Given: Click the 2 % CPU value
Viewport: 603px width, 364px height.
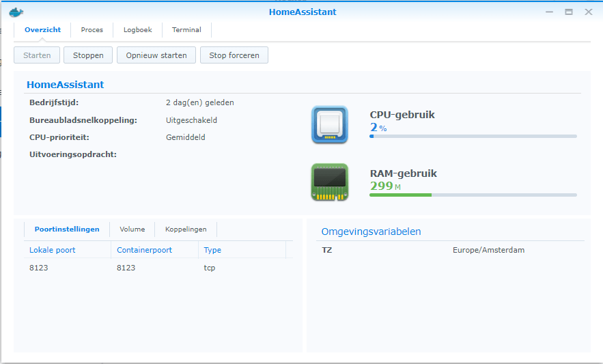Looking at the screenshot, I should click(378, 127).
